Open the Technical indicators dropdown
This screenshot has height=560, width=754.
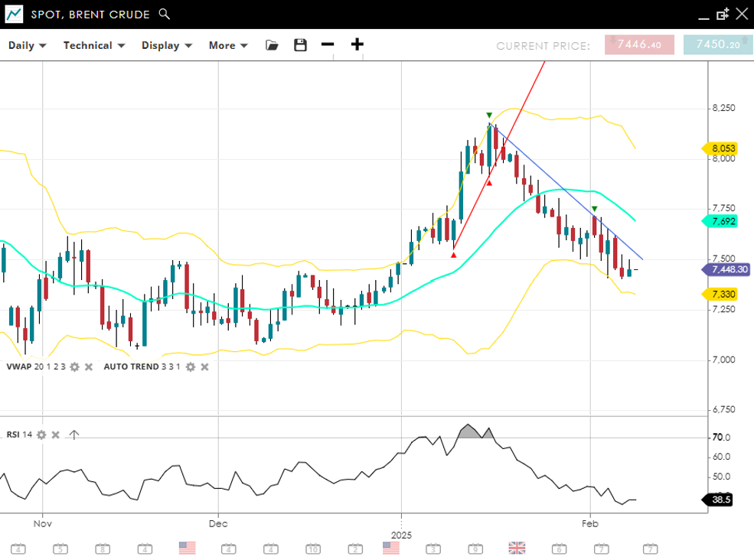[93, 45]
